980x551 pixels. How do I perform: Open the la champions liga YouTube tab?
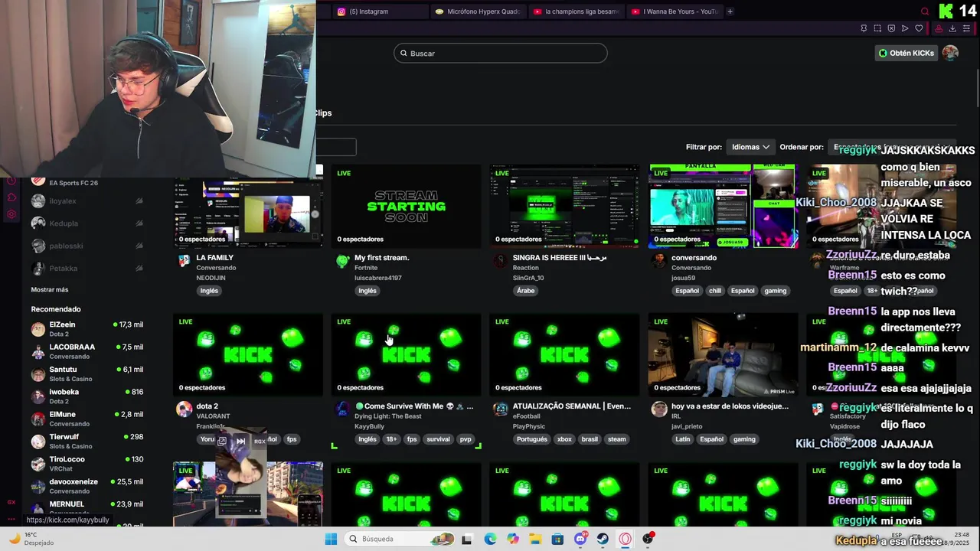coord(577,11)
